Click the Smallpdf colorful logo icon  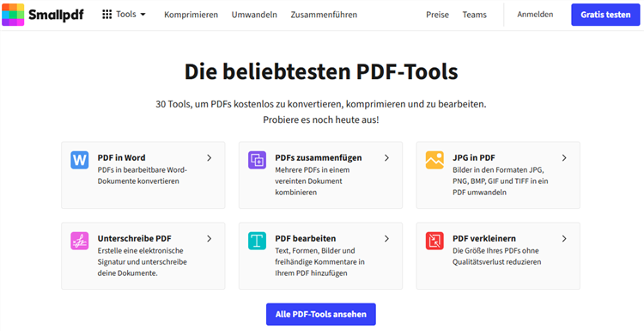click(x=13, y=15)
